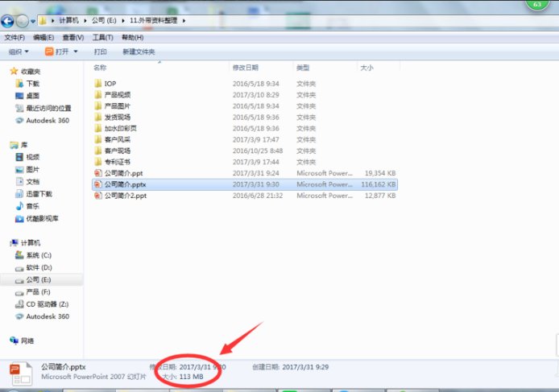Click the pptx preview icon in details pane
The image size is (559, 392).
pos(21,373)
